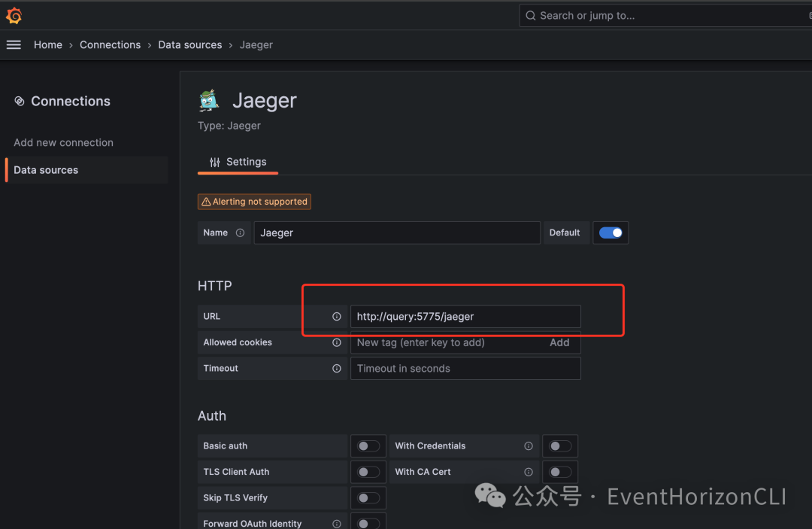Click the With CA Cert label
Image resolution: width=812 pixels, height=529 pixels.
[x=423, y=472]
